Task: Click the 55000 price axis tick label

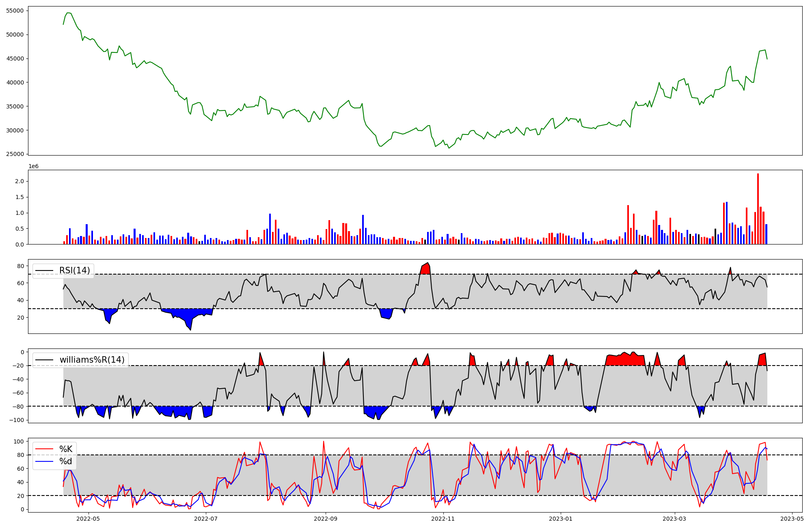Action: point(15,11)
